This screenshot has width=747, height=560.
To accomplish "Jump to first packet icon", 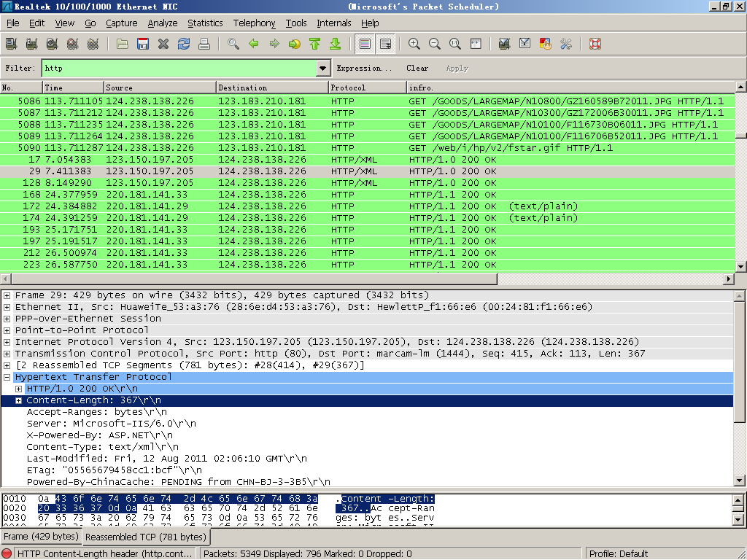I will (315, 44).
